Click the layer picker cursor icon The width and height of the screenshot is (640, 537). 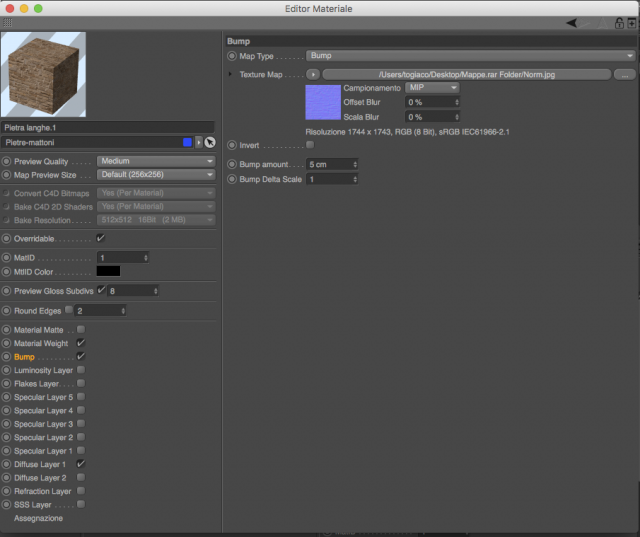pyautogui.click(x=210, y=142)
